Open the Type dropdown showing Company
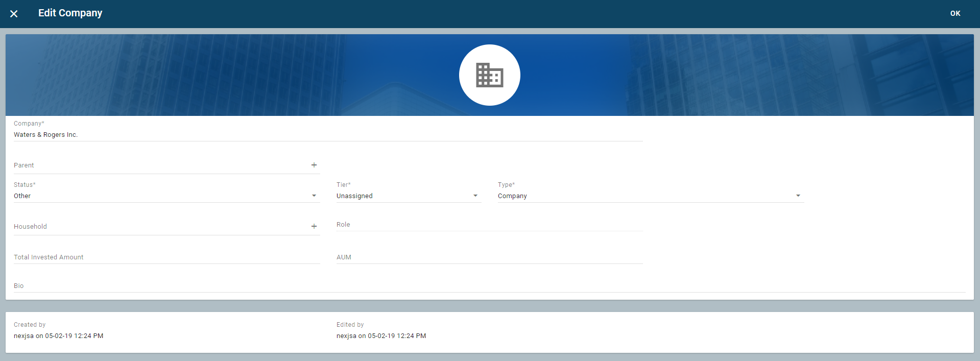This screenshot has width=980, height=361. (650, 196)
